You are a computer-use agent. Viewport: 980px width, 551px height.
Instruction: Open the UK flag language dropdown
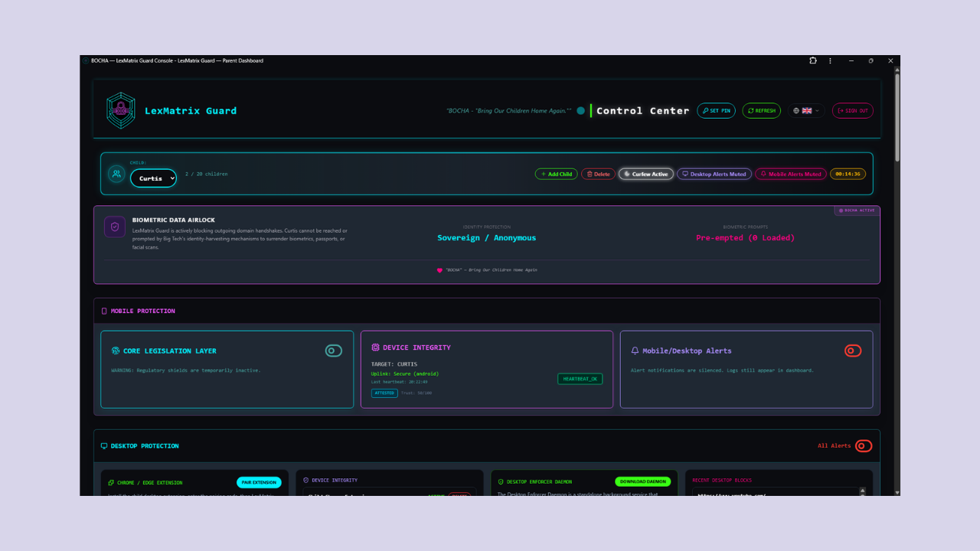pyautogui.click(x=806, y=111)
